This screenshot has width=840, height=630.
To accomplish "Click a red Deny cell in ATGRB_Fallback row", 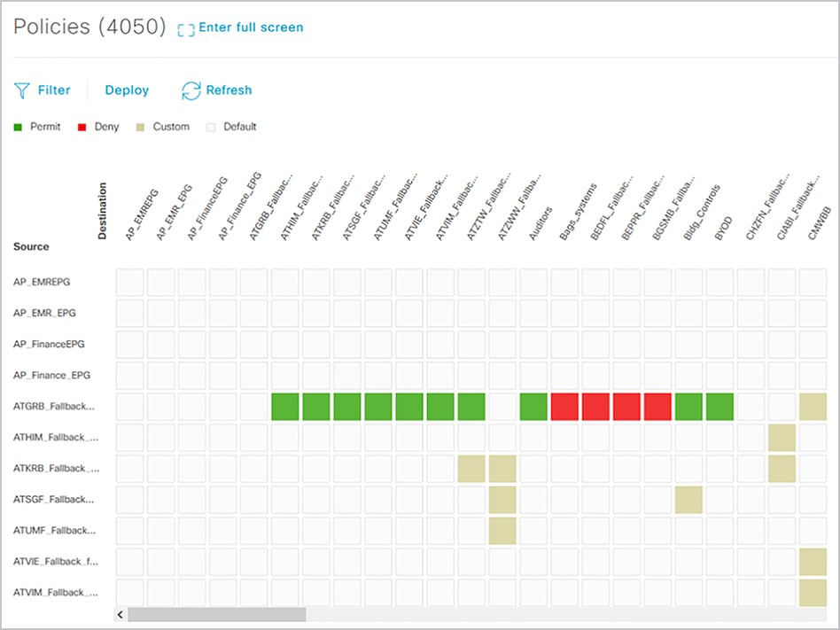I will coord(595,406).
